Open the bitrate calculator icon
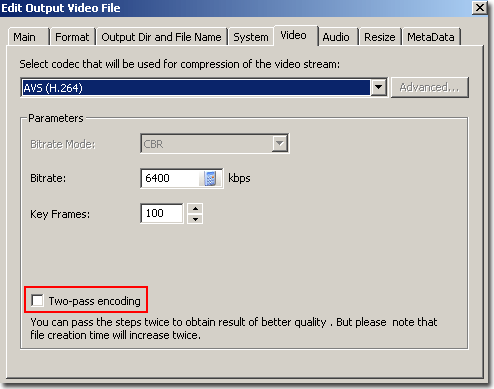494x389 pixels. 210,178
